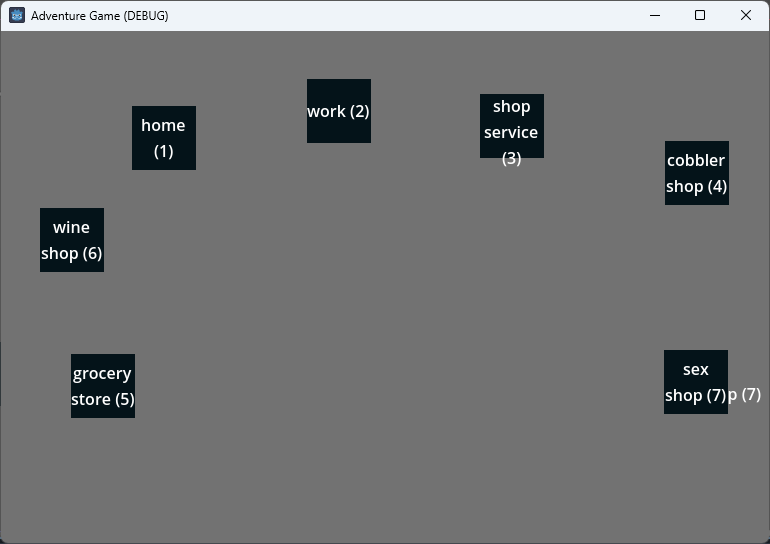Maximize the Adventure Game window

[x=700, y=15]
